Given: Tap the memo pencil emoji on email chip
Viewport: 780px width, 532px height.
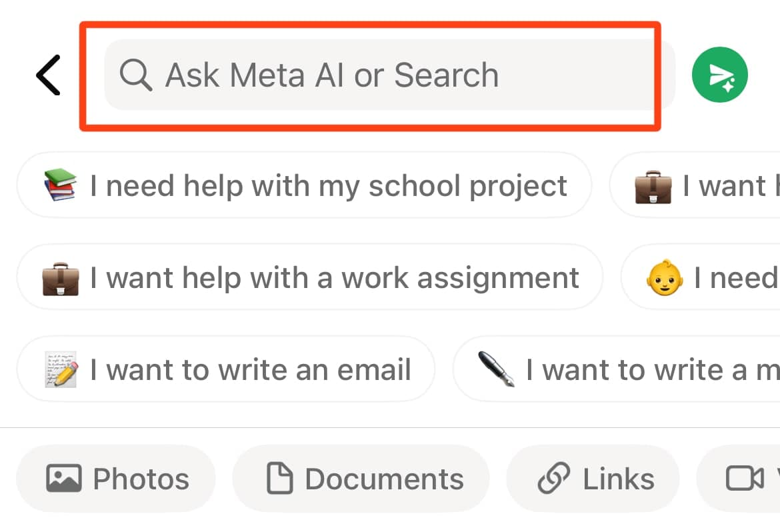Looking at the screenshot, I should pos(60,369).
